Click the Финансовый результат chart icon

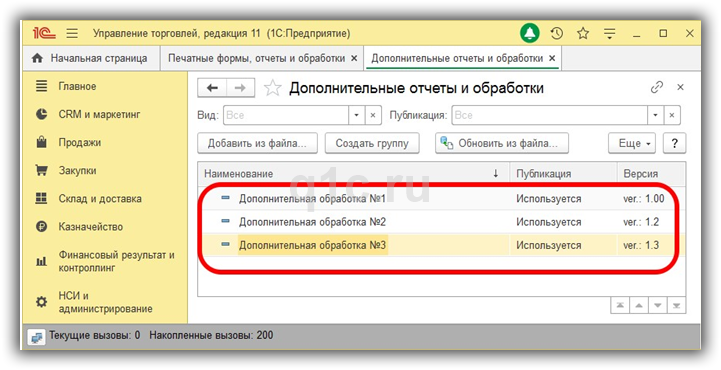41,262
